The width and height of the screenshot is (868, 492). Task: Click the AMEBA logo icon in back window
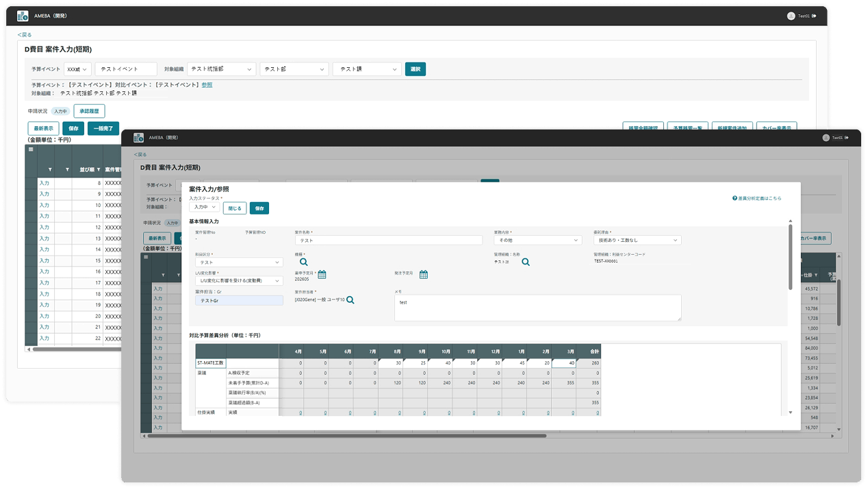(x=23, y=16)
